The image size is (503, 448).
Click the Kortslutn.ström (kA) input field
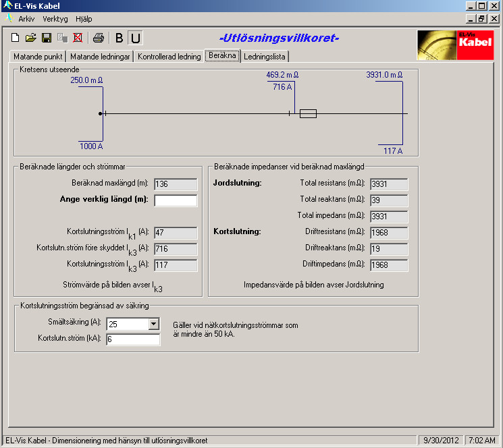pos(132,339)
